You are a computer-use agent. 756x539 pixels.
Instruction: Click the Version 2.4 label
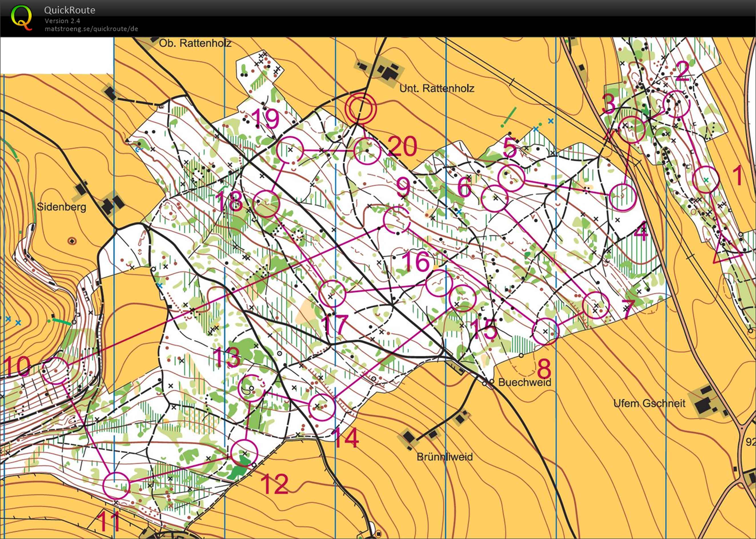tap(62, 21)
